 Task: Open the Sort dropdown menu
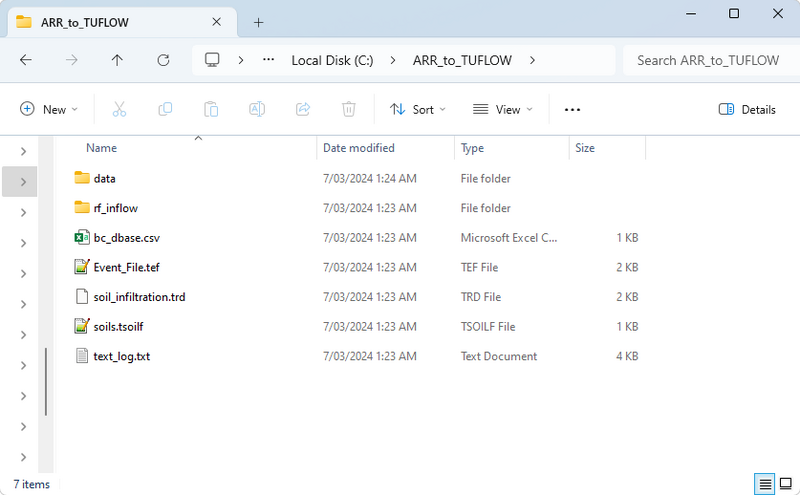click(418, 109)
